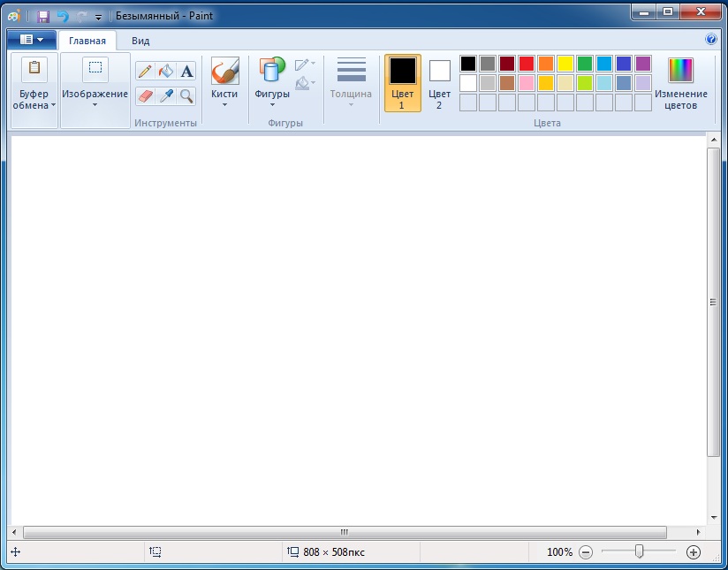The height and width of the screenshot is (570, 728).
Task: Click the selection size icon in status bar
Action: [x=155, y=551]
